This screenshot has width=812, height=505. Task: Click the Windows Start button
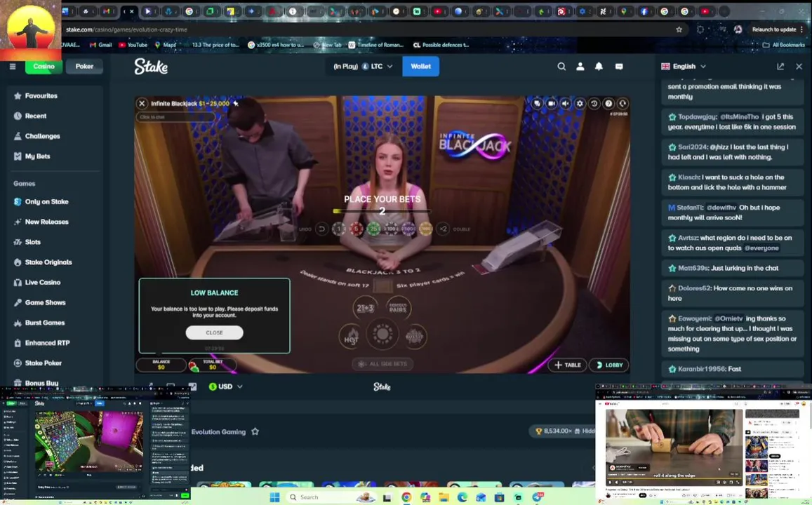(274, 497)
